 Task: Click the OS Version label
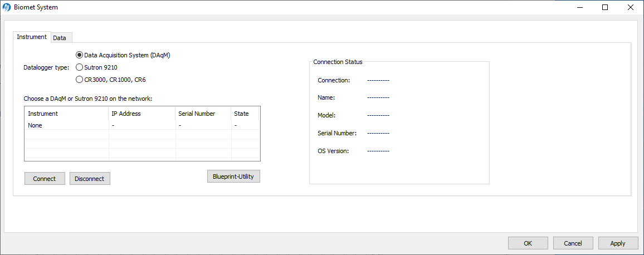point(333,151)
